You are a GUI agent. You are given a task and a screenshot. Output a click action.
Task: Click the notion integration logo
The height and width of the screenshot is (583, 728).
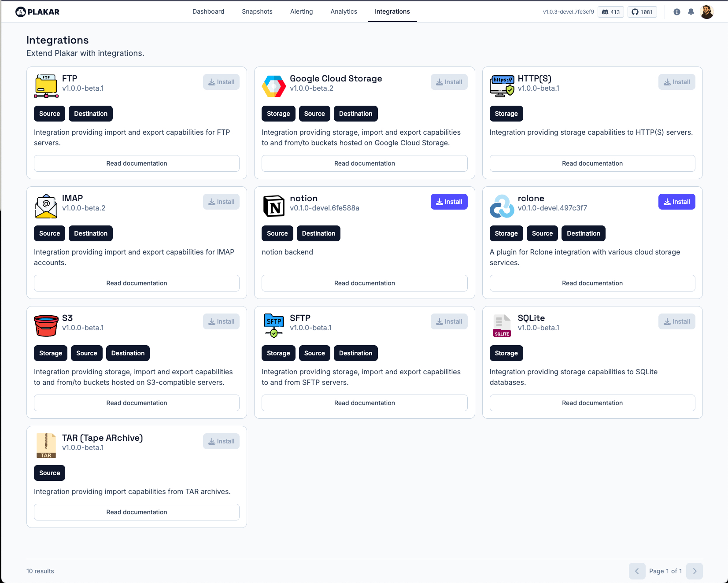(273, 206)
